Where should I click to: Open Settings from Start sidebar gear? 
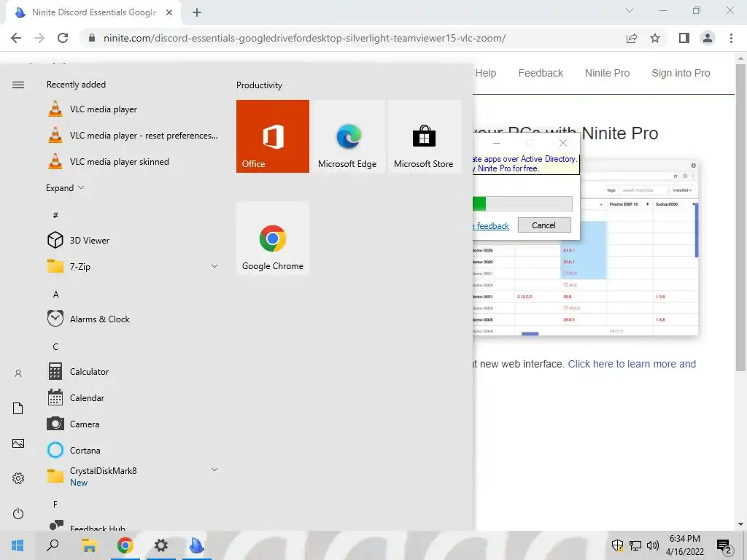click(18, 478)
